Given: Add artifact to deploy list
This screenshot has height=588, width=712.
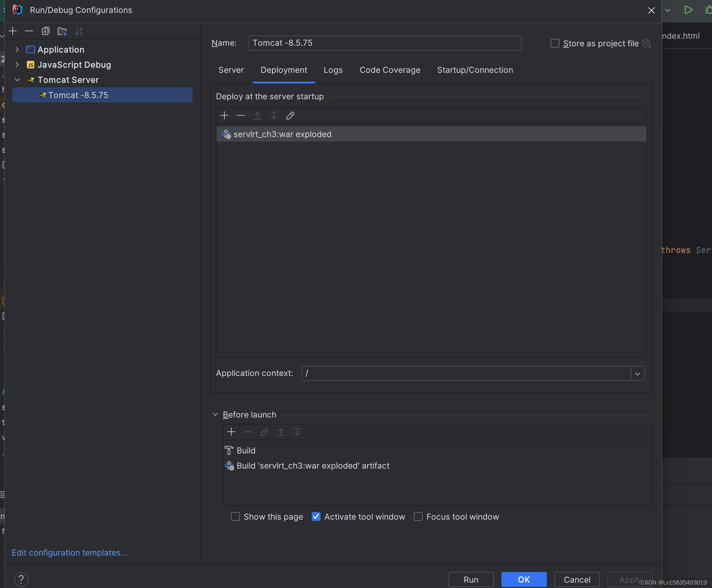Looking at the screenshot, I should click(x=224, y=116).
